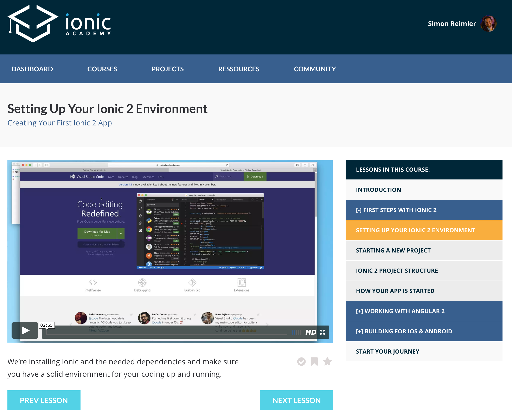Play the lesson video
Image resolution: width=512 pixels, height=420 pixels.
coord(25,330)
